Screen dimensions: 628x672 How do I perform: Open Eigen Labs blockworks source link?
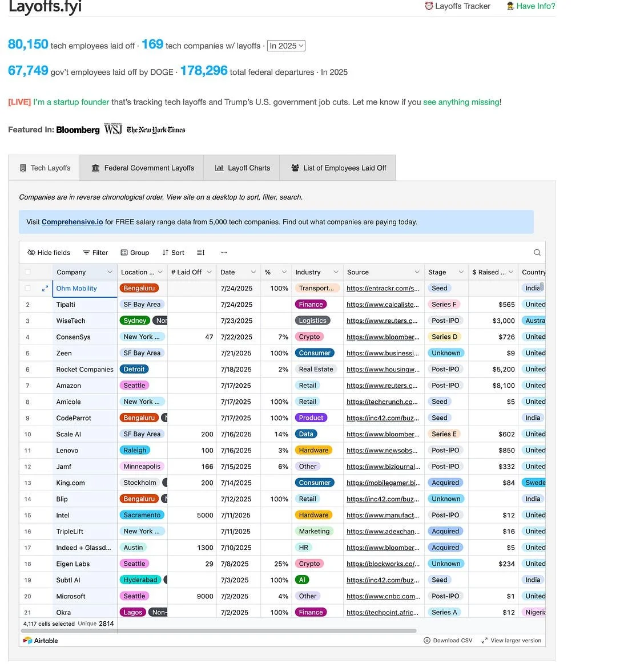[383, 564]
